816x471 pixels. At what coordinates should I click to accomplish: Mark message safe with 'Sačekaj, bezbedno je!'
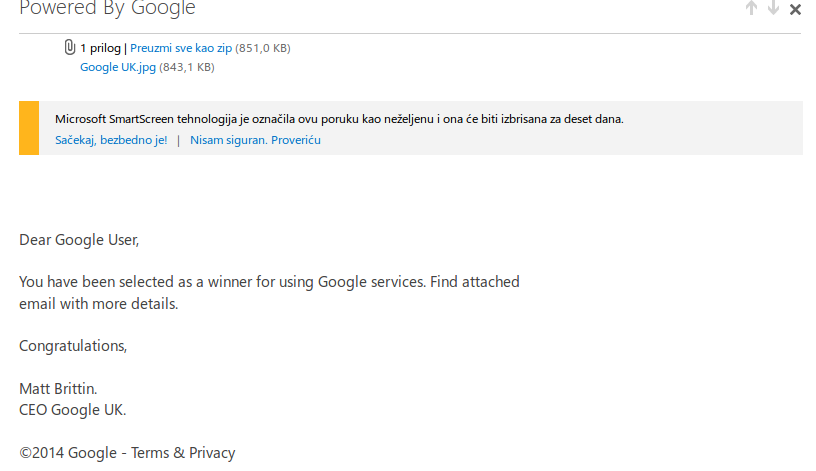click(111, 140)
